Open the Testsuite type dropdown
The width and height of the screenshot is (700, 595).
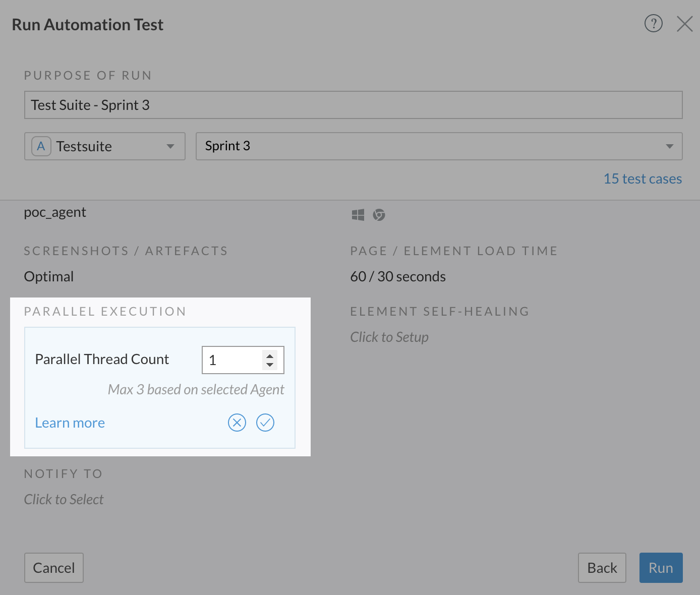tap(105, 146)
